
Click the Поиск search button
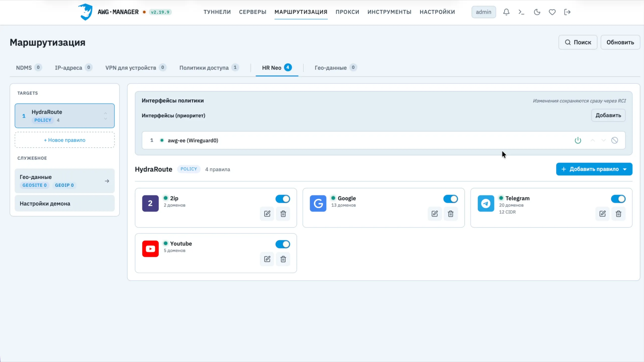pyautogui.click(x=578, y=42)
